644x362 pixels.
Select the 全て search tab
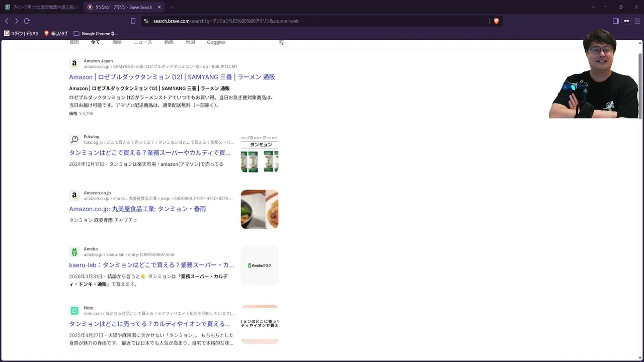click(x=95, y=42)
